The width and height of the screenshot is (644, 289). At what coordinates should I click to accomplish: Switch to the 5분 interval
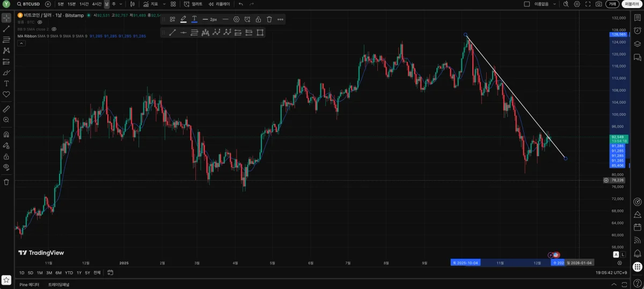pos(61,4)
